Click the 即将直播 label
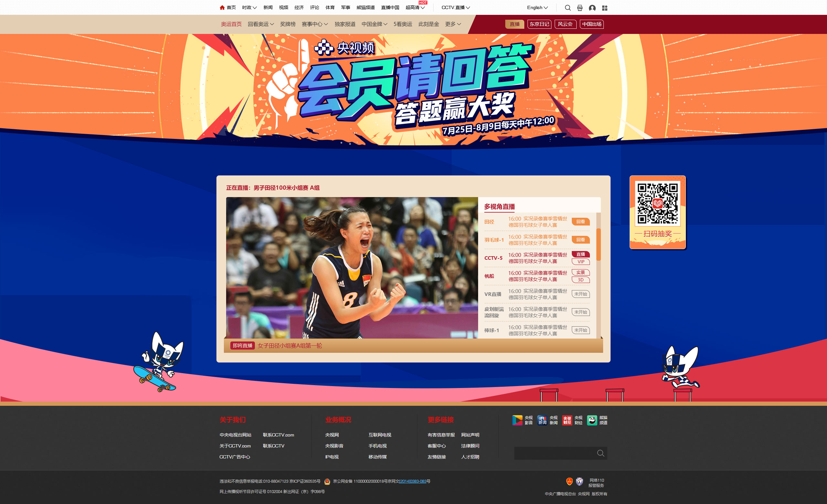827x504 pixels. click(x=242, y=346)
